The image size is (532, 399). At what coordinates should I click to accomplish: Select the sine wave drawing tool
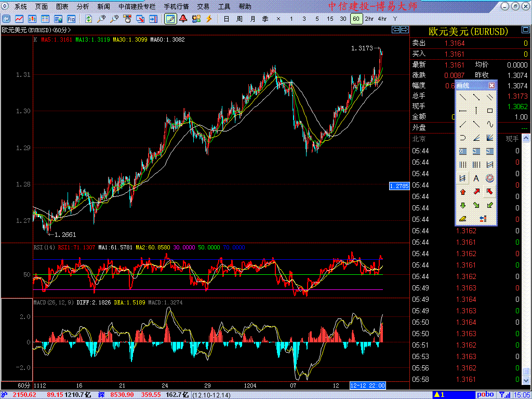(489, 124)
